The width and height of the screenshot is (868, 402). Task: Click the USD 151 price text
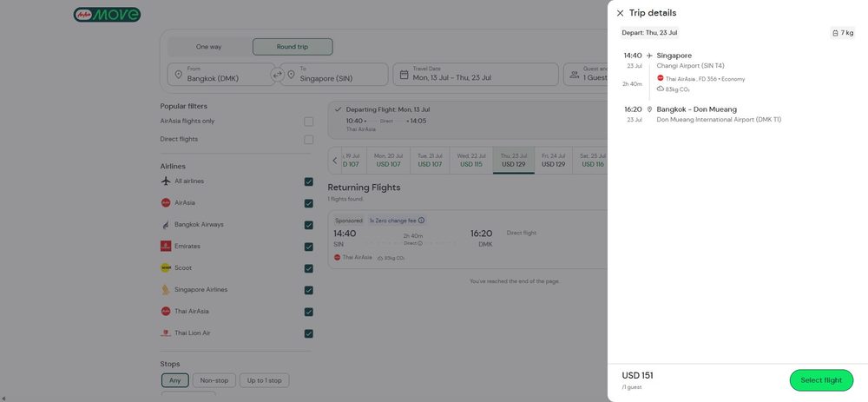638,376
